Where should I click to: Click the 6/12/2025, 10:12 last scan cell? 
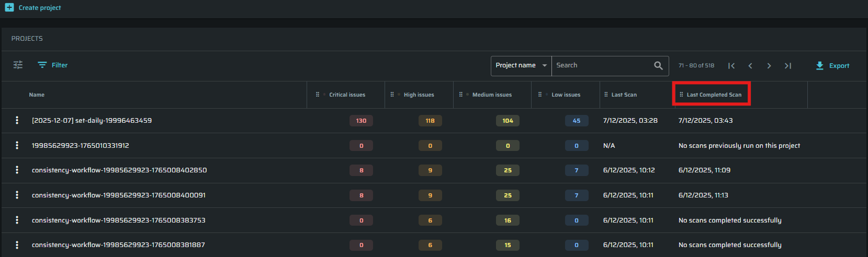pyautogui.click(x=629, y=170)
